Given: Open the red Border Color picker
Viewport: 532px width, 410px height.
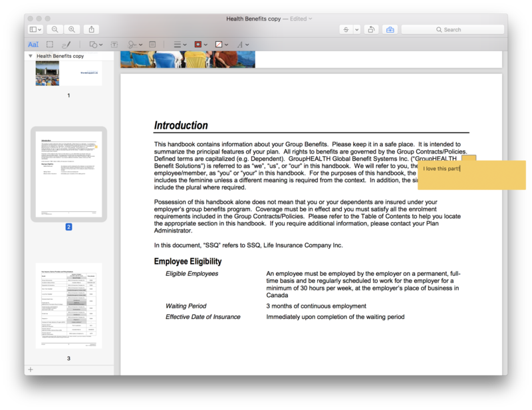Looking at the screenshot, I should 200,45.
